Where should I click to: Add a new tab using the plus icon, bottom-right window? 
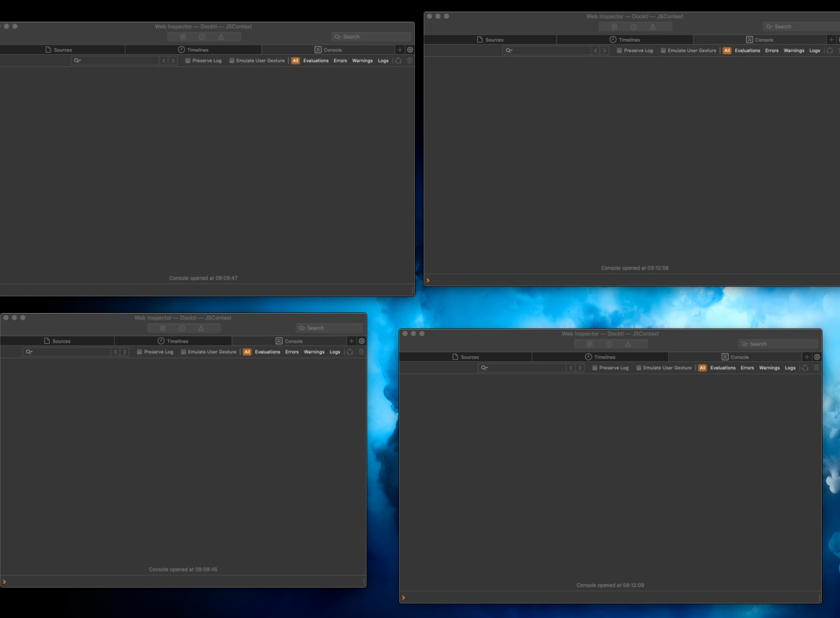[806, 356]
